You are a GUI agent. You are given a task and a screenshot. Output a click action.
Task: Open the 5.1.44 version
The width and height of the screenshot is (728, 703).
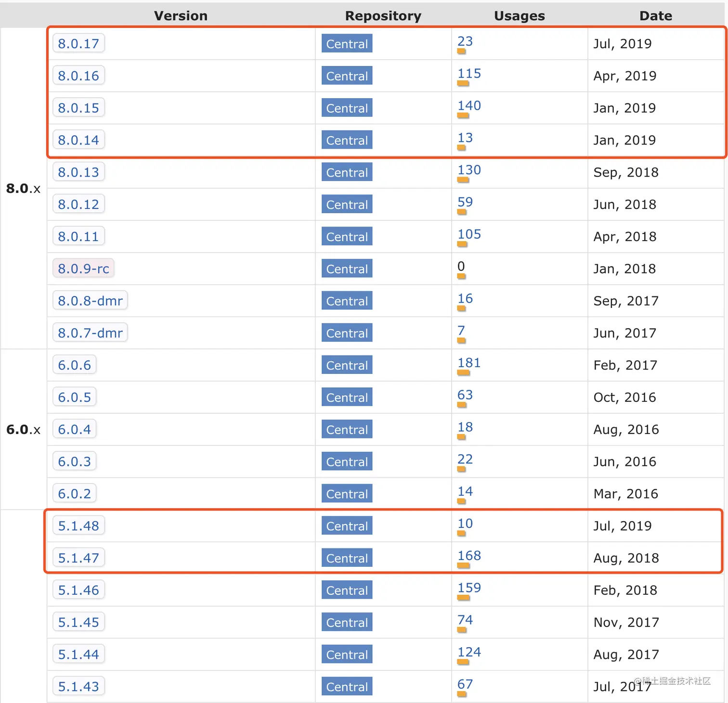click(78, 654)
